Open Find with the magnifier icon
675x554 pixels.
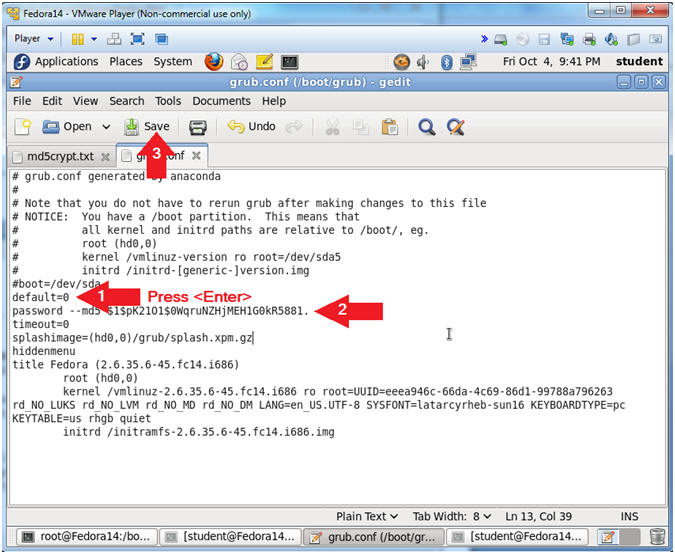click(x=427, y=127)
